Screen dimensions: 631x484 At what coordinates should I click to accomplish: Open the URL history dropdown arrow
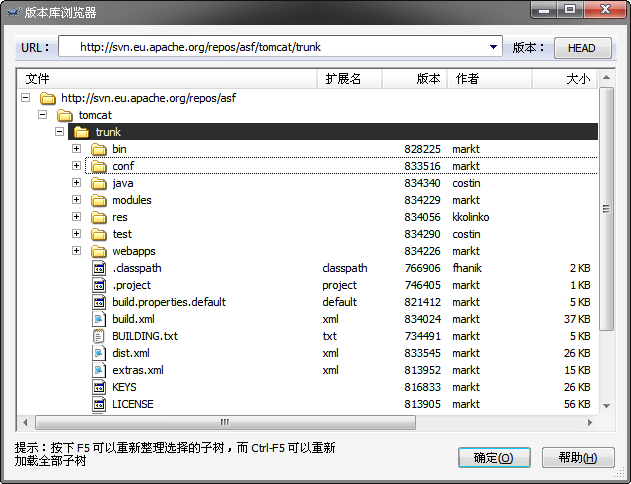point(493,47)
